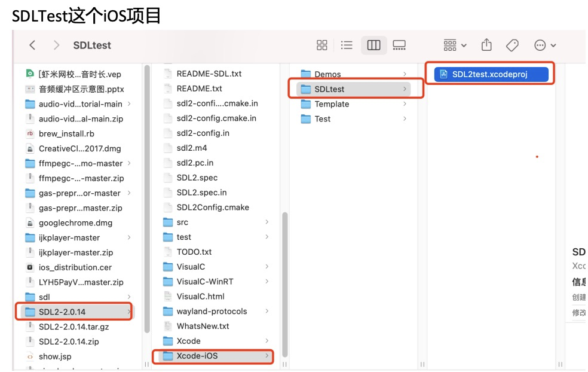Click the Tags icon in the toolbar

click(512, 44)
